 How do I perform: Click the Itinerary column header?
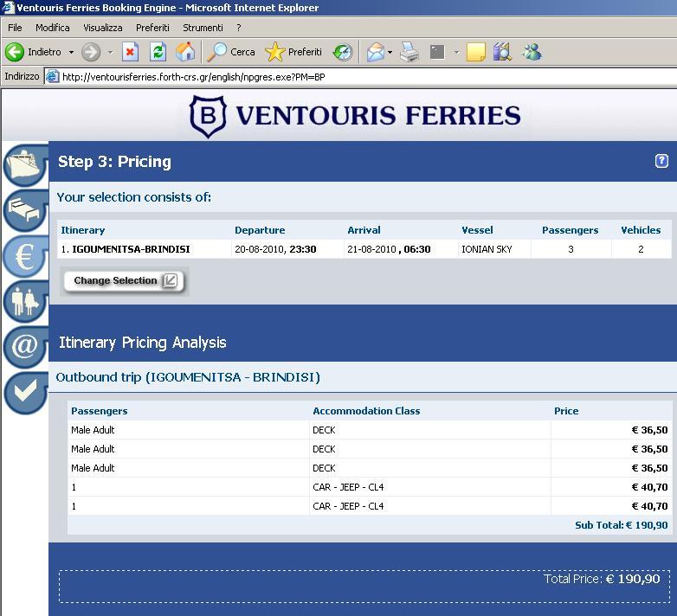pos(83,230)
